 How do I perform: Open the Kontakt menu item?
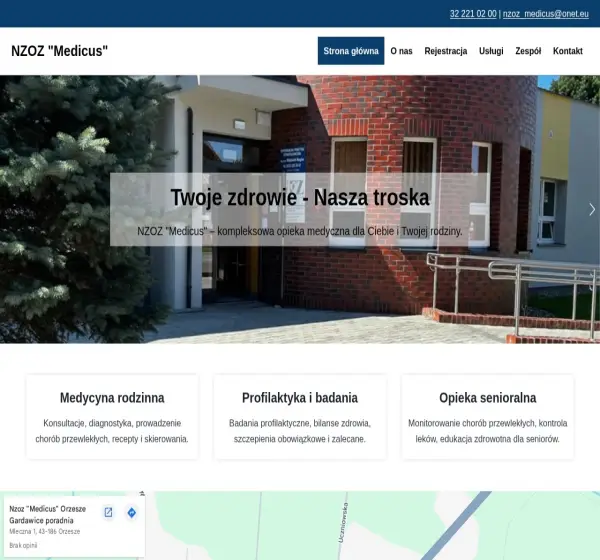pyautogui.click(x=567, y=51)
